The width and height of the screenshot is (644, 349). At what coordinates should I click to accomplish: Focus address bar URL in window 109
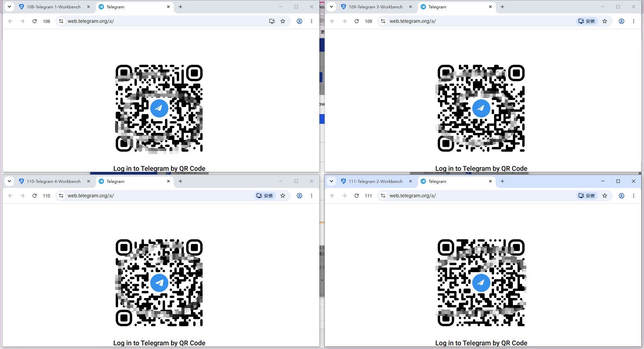pyautogui.click(x=413, y=21)
